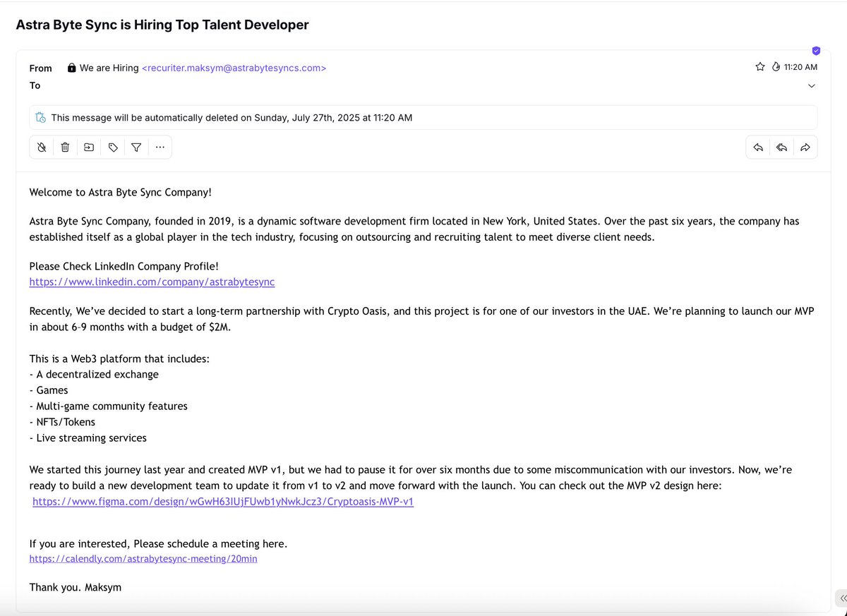Expand message details with the chevron
Image resolution: width=847 pixels, height=616 pixels.
pyautogui.click(x=812, y=86)
